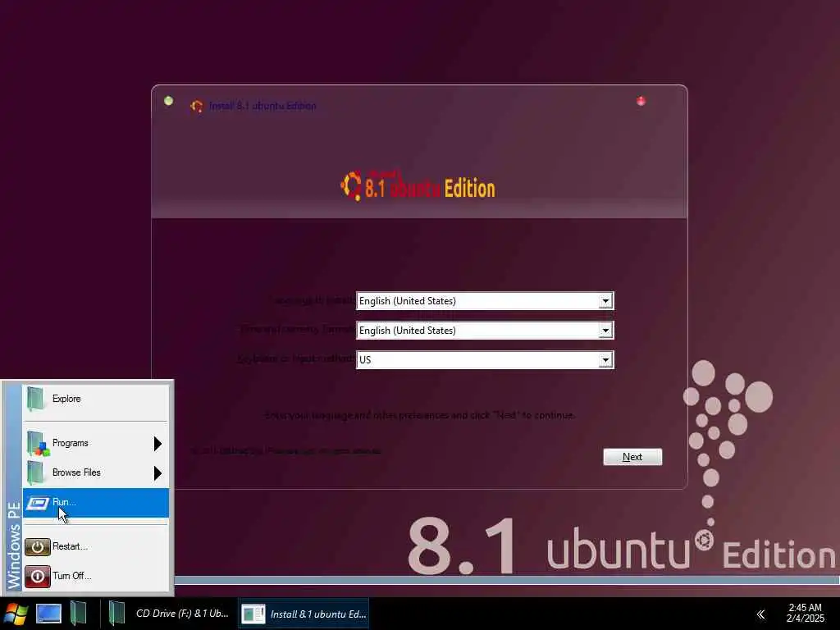The image size is (840, 630).
Task: Click the installer window icon in taskbar
Action: [253, 614]
